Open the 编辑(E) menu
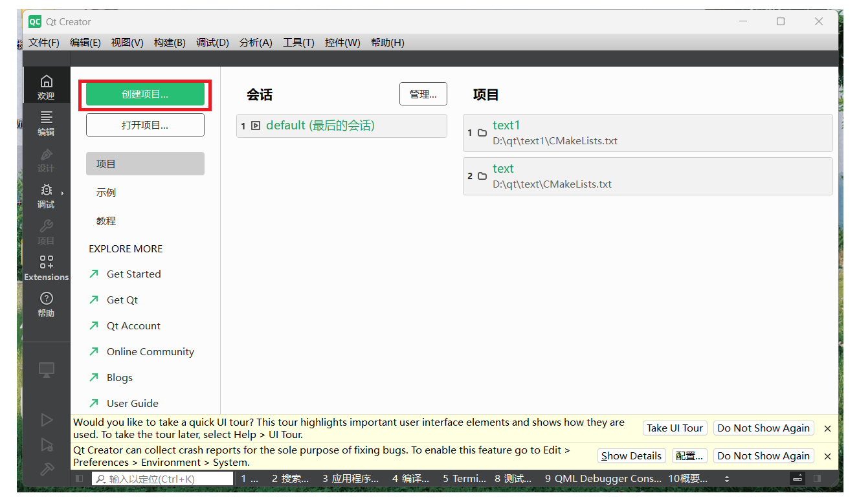Viewport: 859px width, 504px height. 85,42
